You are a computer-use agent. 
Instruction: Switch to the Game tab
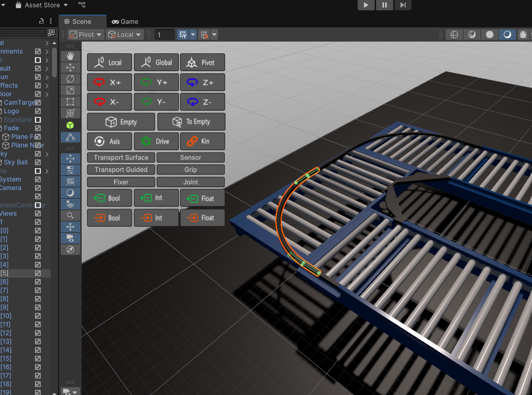[125, 22]
